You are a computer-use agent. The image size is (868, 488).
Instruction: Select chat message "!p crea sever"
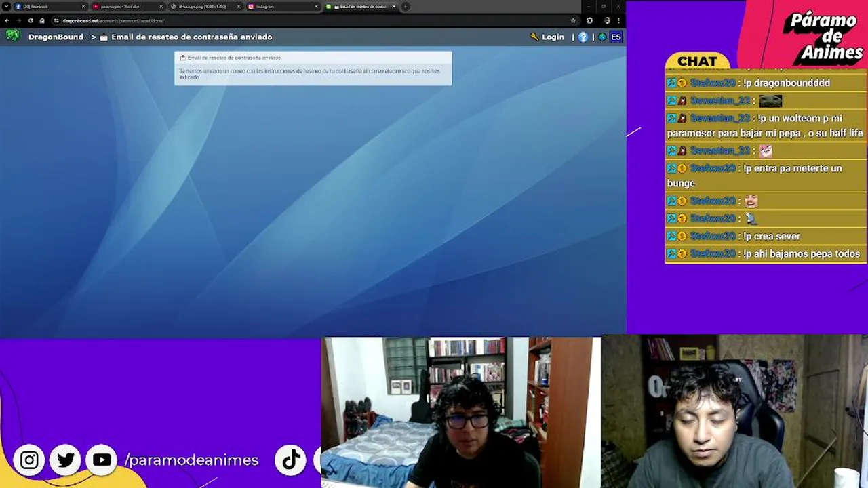coord(772,236)
